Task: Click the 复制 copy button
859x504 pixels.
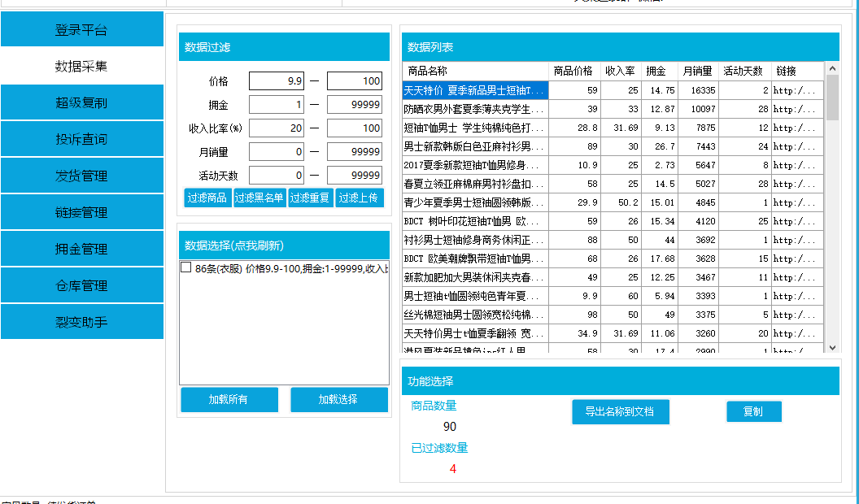Action: click(x=753, y=411)
